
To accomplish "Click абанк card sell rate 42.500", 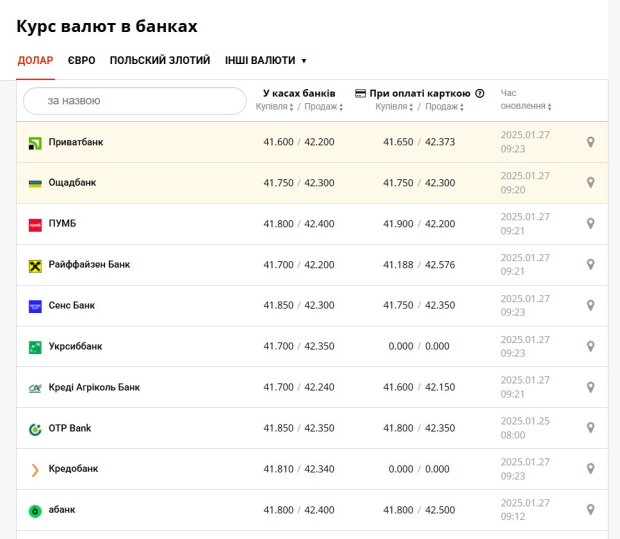I will click(440, 510).
